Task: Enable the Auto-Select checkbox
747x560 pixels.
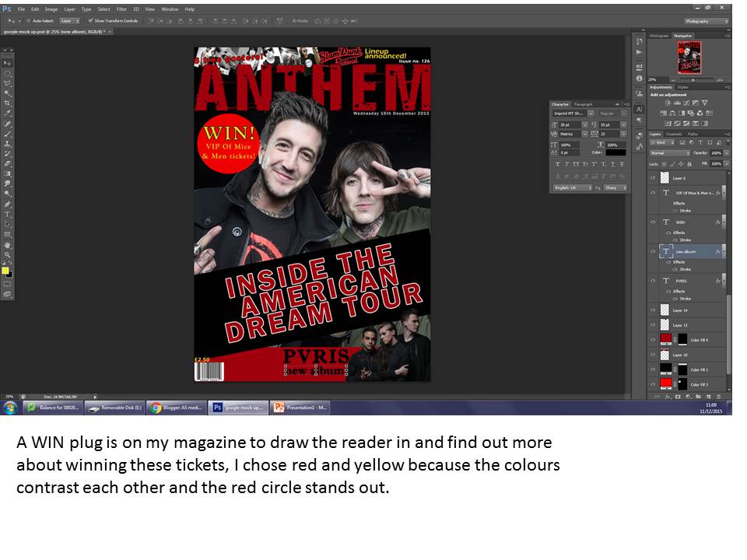Action: click(x=29, y=21)
